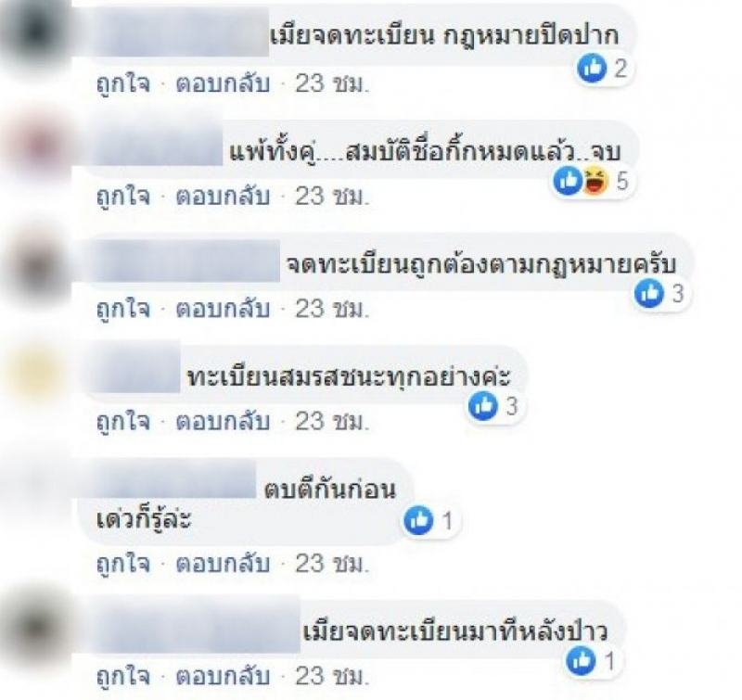Reply to the ตบตีกันก่อน comment
Screen dimensions: 742x700
click(223, 564)
